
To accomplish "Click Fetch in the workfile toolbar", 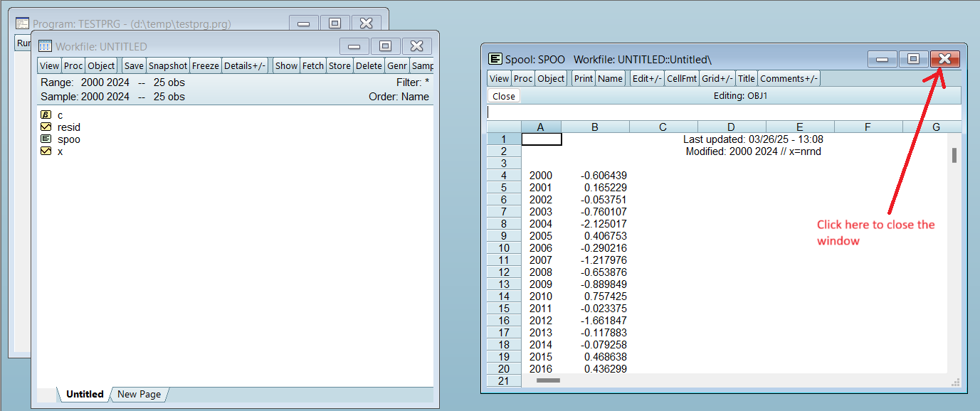I will 313,65.
